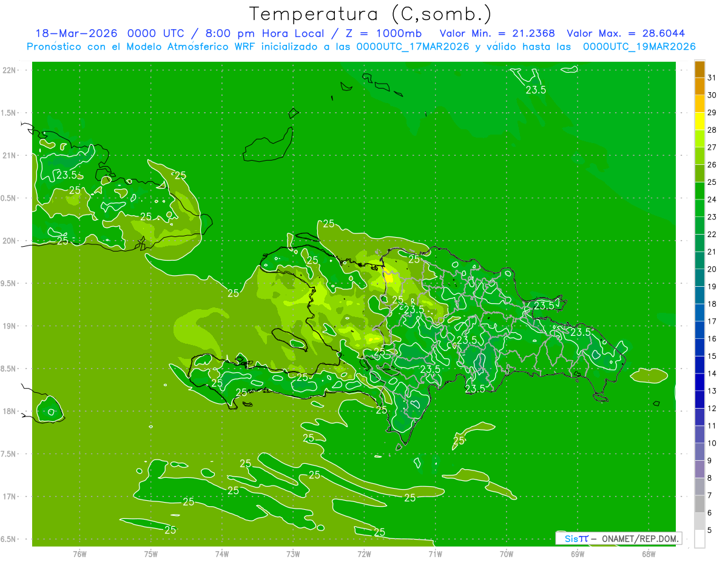Image resolution: width=728 pixels, height=562 pixels.
Task: Click the "21N" latitude axis label
Action: (x=9, y=155)
